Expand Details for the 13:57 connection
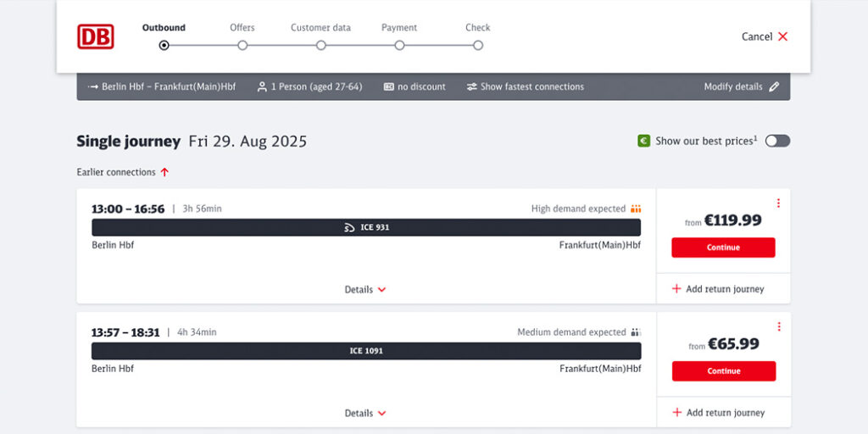 (x=365, y=413)
